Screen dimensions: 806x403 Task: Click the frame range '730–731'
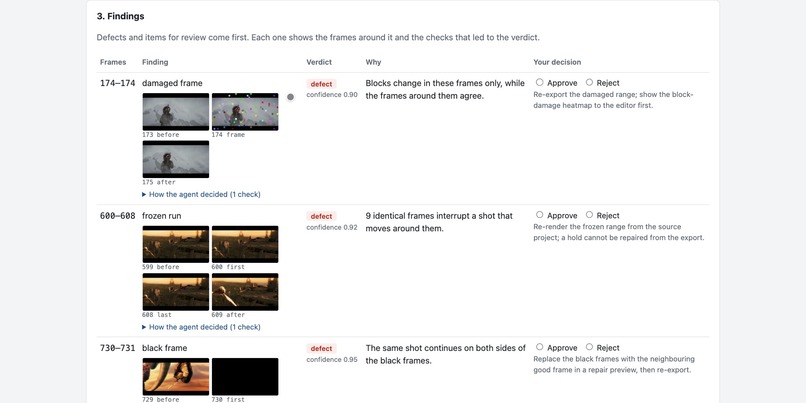118,348
